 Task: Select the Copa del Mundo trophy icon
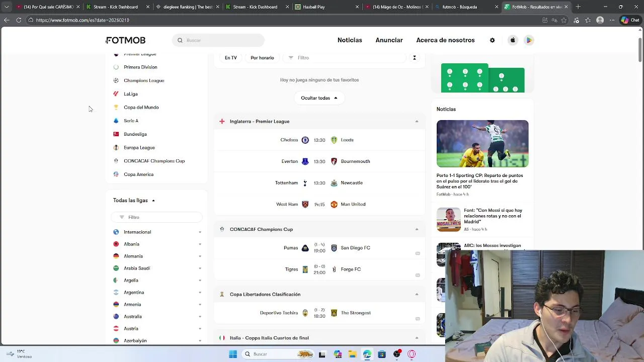point(116,107)
